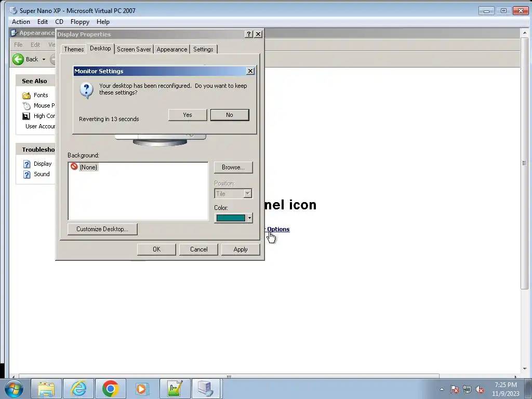
Task: Expand the Back history dropdown arrow
Action: tap(44, 59)
